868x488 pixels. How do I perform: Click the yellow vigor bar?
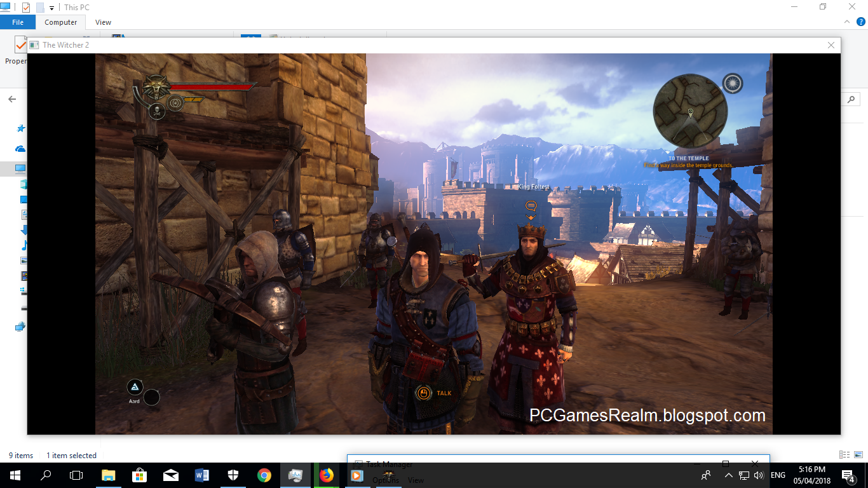click(x=194, y=100)
